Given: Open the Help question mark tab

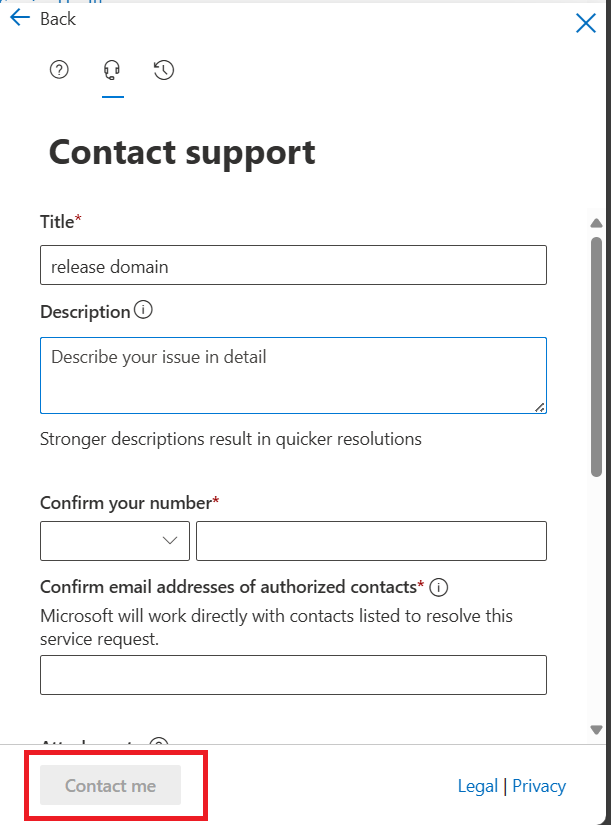Looking at the screenshot, I should click(59, 69).
